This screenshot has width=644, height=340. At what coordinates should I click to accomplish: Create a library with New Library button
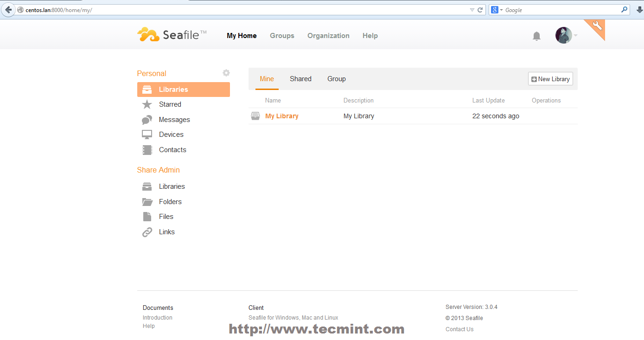[550, 79]
